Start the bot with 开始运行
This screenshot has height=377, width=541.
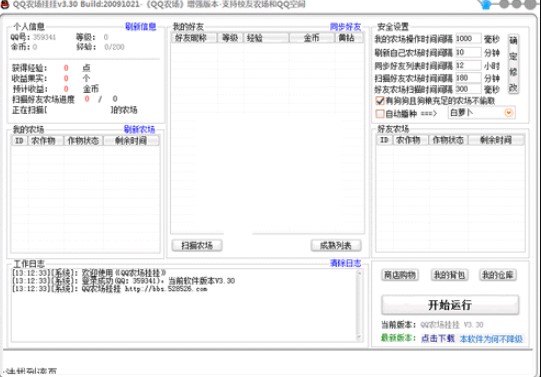[x=450, y=305]
